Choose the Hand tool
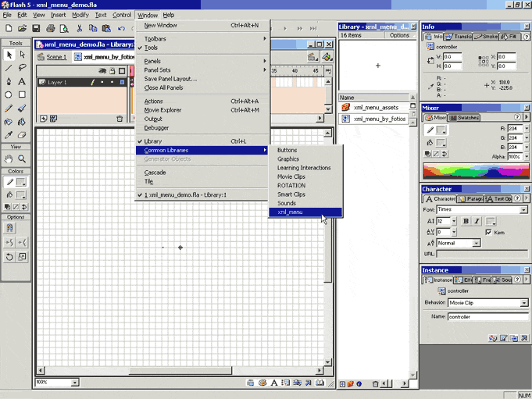 tap(9, 158)
